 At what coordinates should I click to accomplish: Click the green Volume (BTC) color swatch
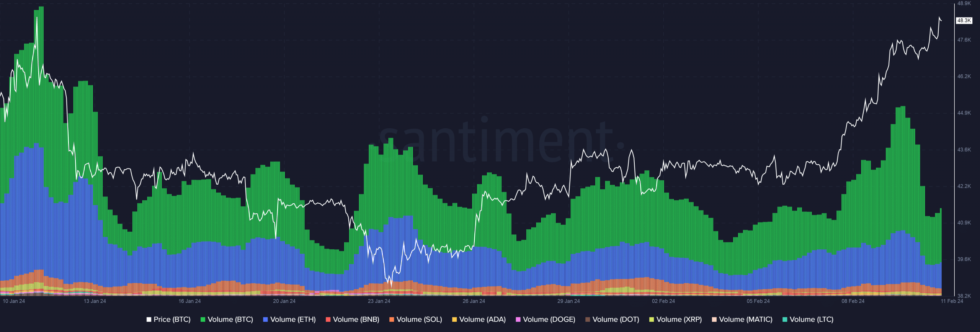point(203,319)
